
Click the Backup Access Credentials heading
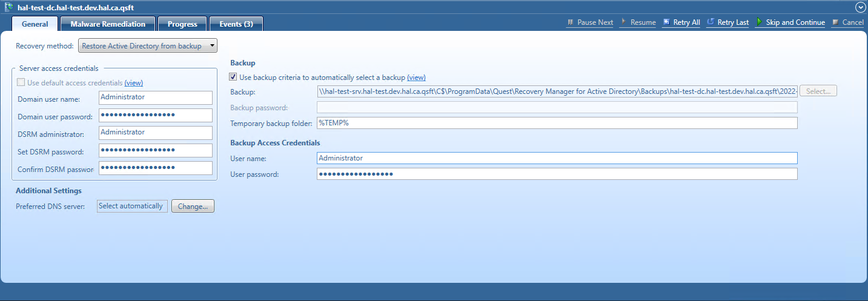coord(275,143)
